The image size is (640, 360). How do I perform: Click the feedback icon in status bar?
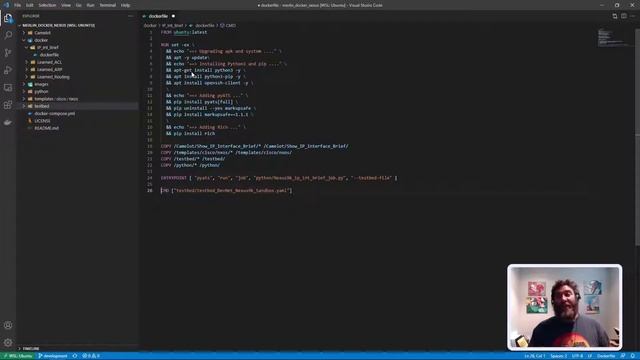pyautogui.click(x=623, y=356)
